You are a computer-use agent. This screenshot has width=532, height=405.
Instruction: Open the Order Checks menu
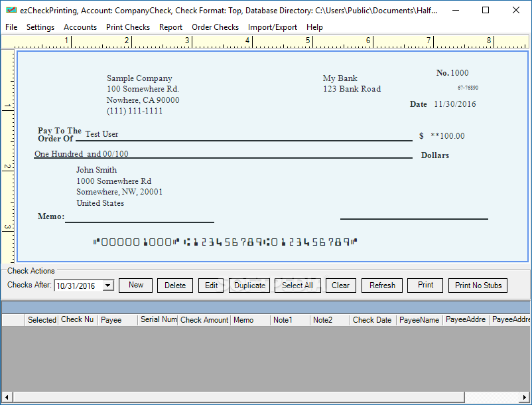(x=215, y=27)
